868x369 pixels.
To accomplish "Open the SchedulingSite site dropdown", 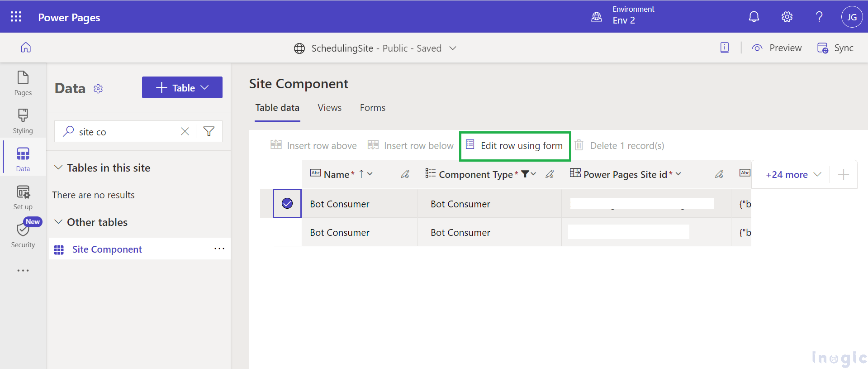I will [x=453, y=48].
